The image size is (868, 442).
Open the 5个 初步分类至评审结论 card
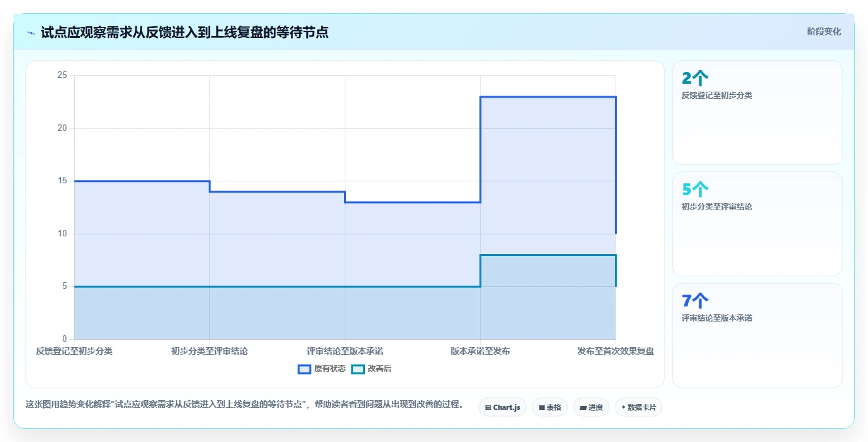click(757, 224)
